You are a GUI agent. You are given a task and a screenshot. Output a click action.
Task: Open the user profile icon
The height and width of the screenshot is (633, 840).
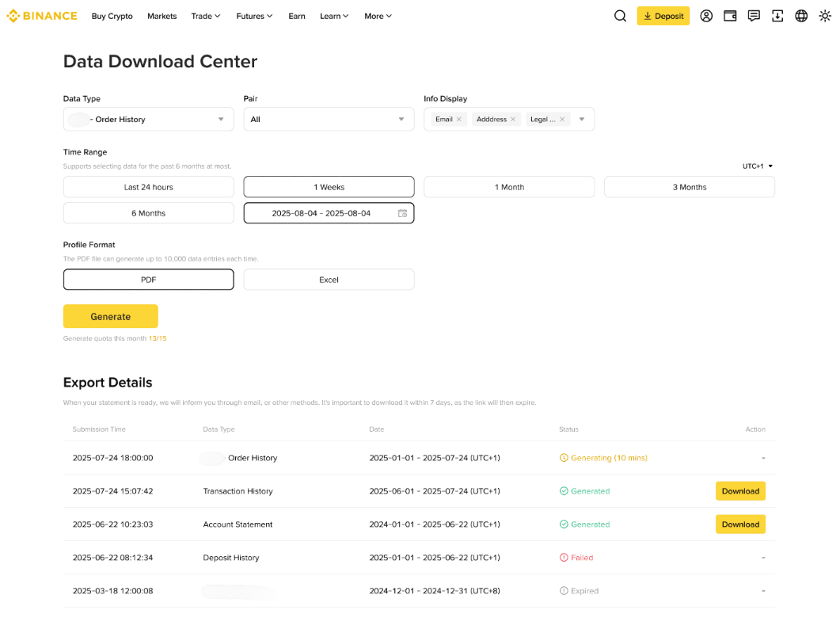click(706, 16)
